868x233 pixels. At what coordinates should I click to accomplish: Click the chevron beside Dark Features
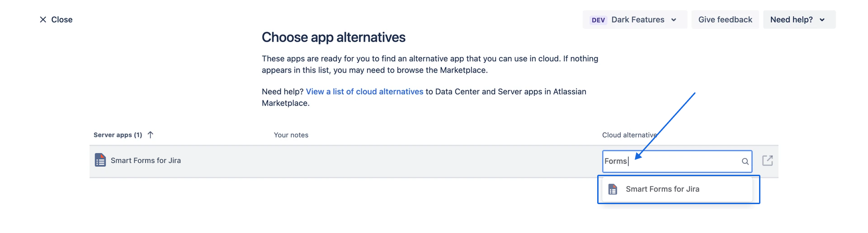(674, 20)
